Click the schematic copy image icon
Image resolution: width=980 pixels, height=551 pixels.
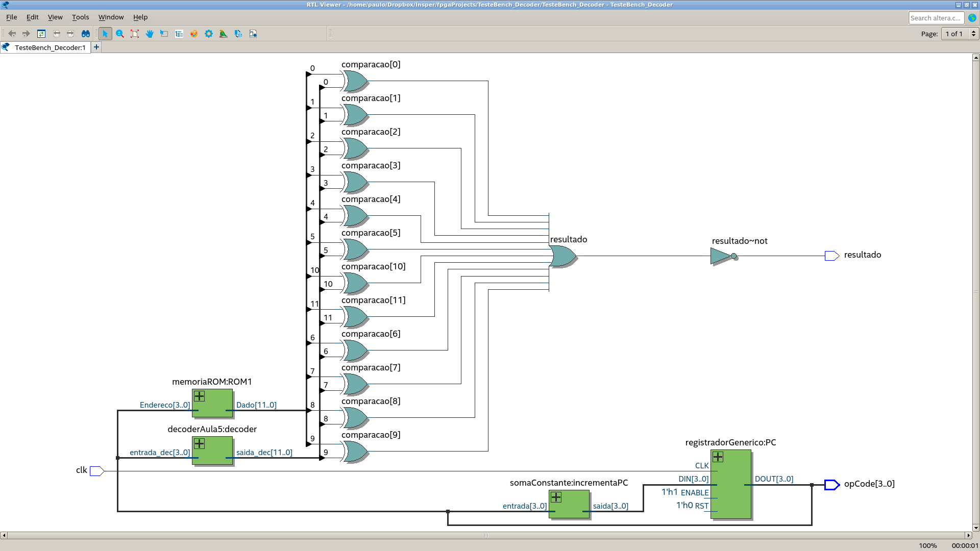[x=253, y=34]
